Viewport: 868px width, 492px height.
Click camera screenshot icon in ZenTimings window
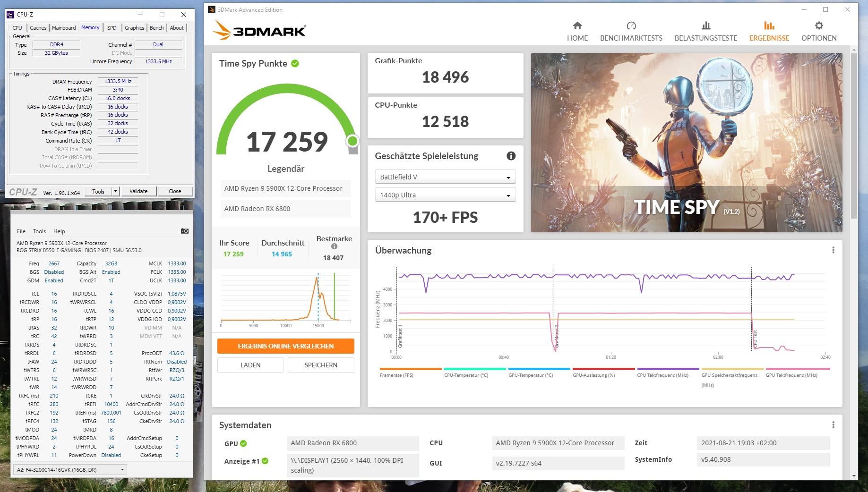185,231
